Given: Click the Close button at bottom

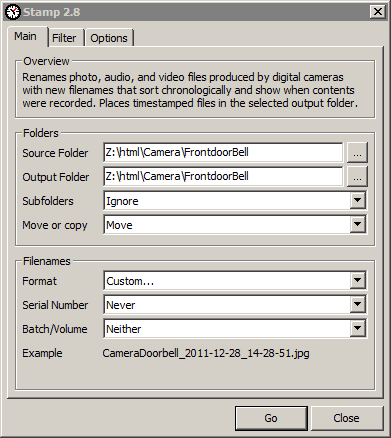Looking at the screenshot, I should point(346,418).
